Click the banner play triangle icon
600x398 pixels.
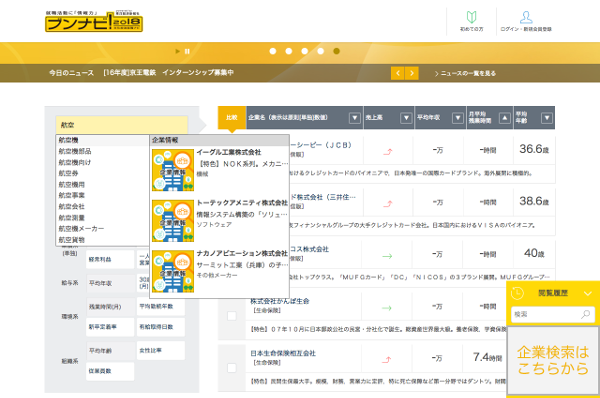178,51
